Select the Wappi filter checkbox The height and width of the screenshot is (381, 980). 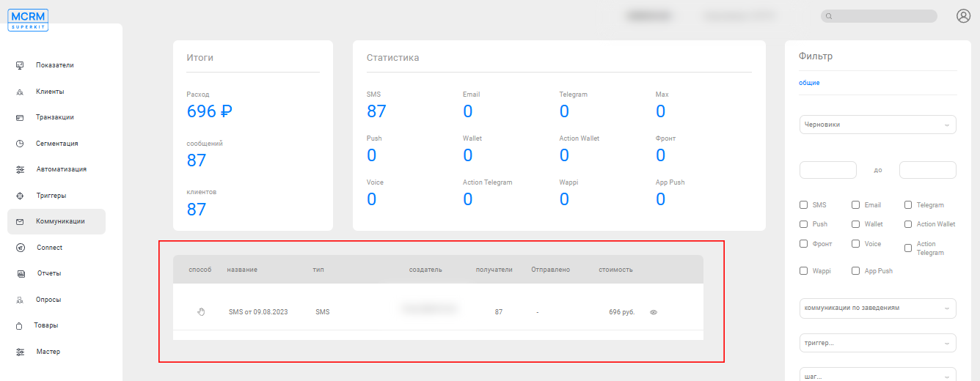click(x=804, y=271)
